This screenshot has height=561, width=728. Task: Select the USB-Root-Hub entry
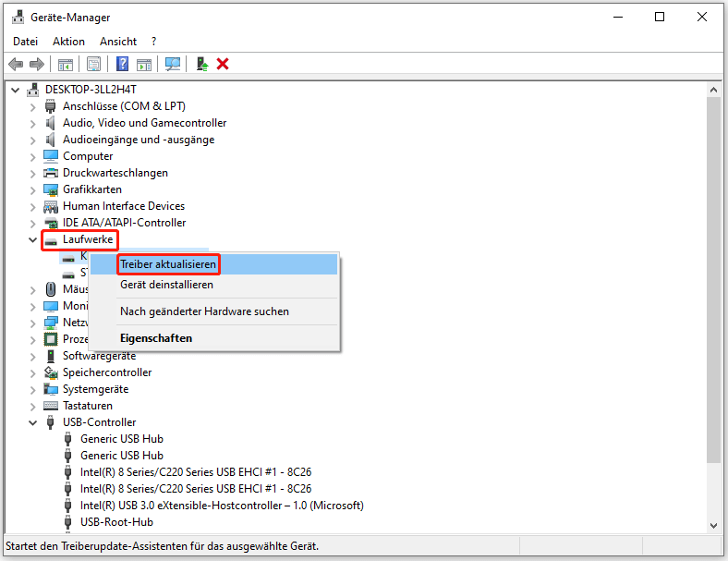tap(116, 522)
